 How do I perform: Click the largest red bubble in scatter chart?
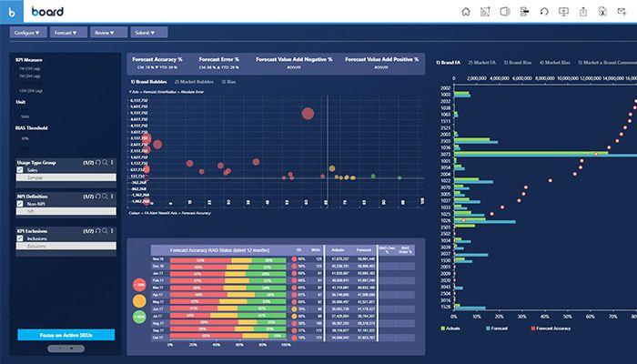pyautogui.click(x=308, y=114)
